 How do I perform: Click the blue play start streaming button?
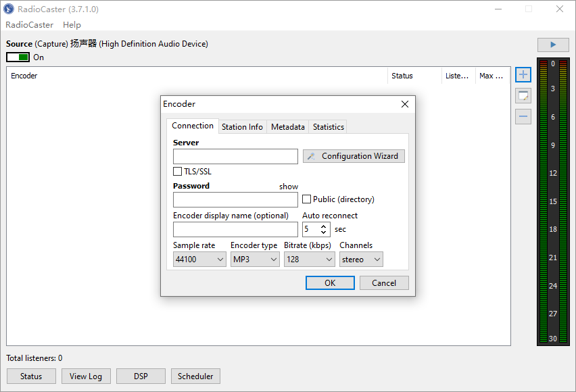click(x=553, y=45)
